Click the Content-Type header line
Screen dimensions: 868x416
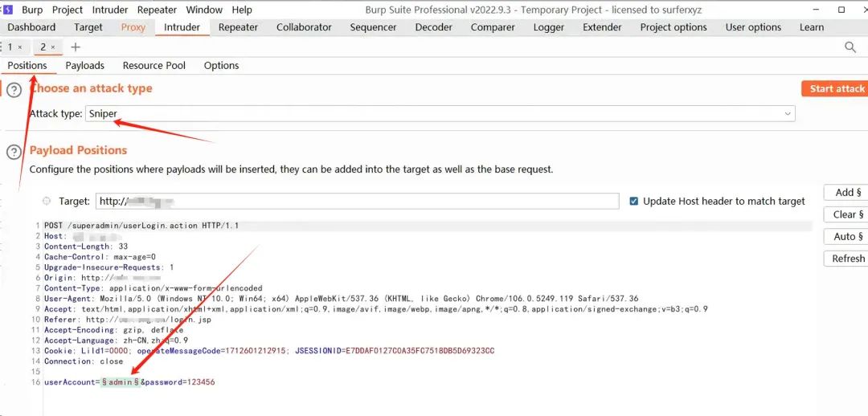pyautogui.click(x=154, y=289)
